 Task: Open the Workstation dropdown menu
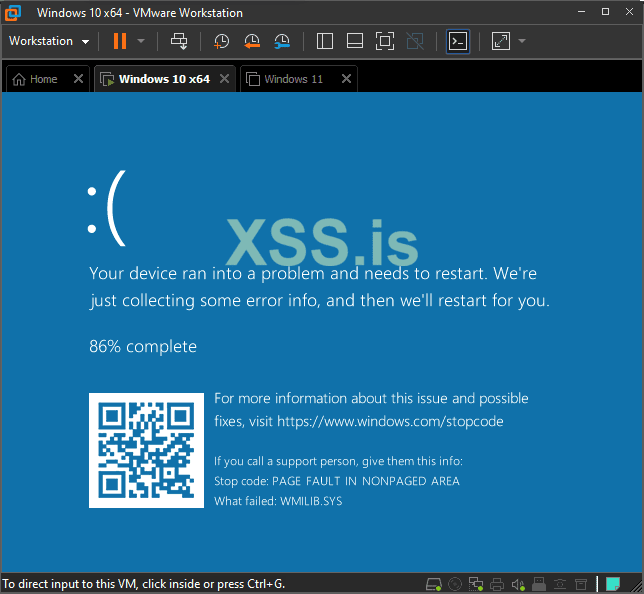pyautogui.click(x=49, y=41)
